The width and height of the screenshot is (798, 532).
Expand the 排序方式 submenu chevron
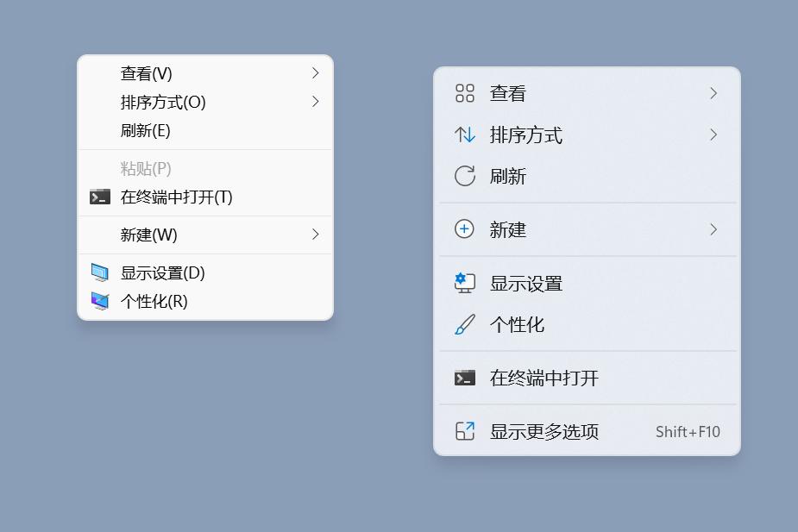(x=713, y=135)
